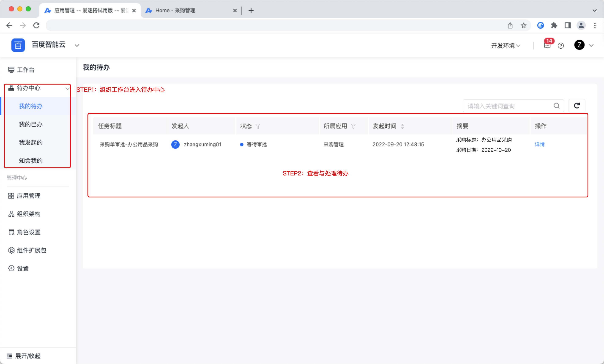
Task: Open the 开发环境 environment dropdown
Action: [506, 46]
